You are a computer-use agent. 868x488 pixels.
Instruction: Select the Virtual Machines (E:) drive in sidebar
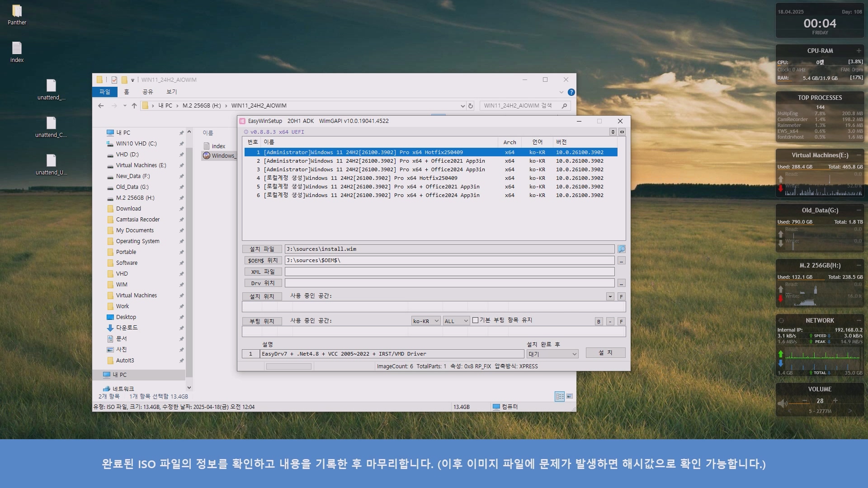click(x=141, y=165)
